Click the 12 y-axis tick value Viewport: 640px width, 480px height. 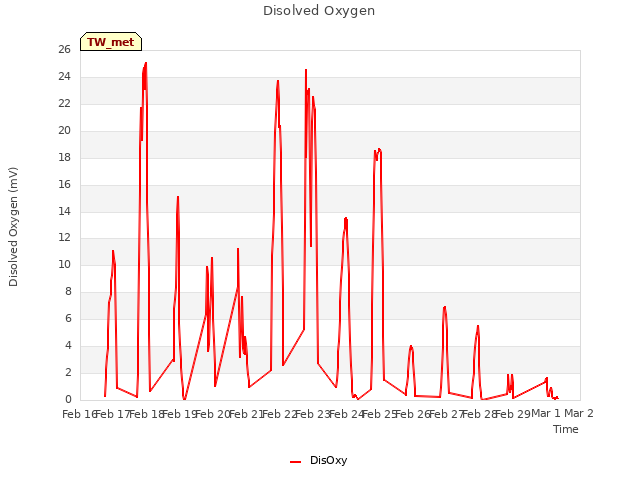[x=64, y=237]
